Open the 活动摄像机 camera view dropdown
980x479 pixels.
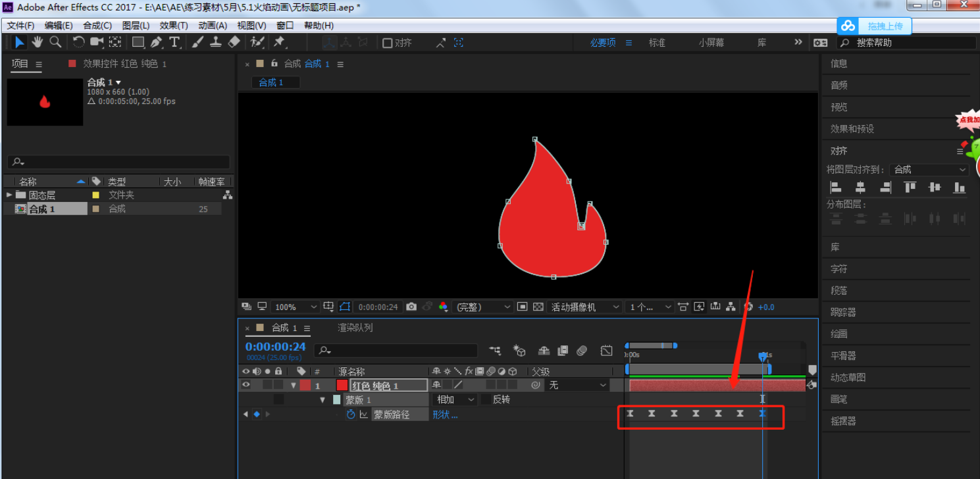click(x=585, y=307)
